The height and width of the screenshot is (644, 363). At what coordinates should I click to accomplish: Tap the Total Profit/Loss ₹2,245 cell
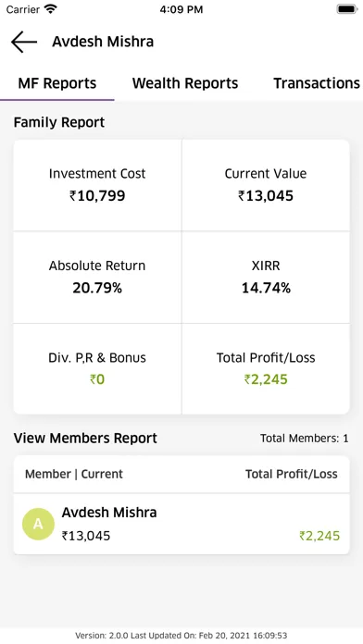[x=266, y=369]
